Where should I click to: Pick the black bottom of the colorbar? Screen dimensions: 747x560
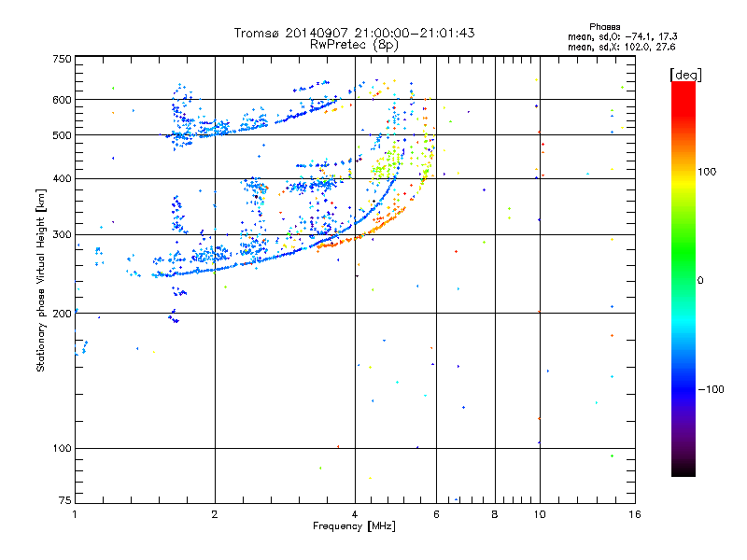pos(684,471)
